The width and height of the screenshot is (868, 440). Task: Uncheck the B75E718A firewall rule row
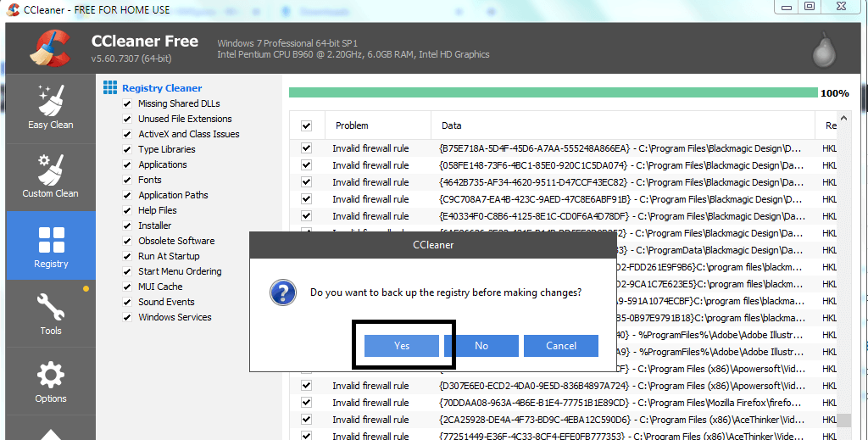[x=306, y=148]
